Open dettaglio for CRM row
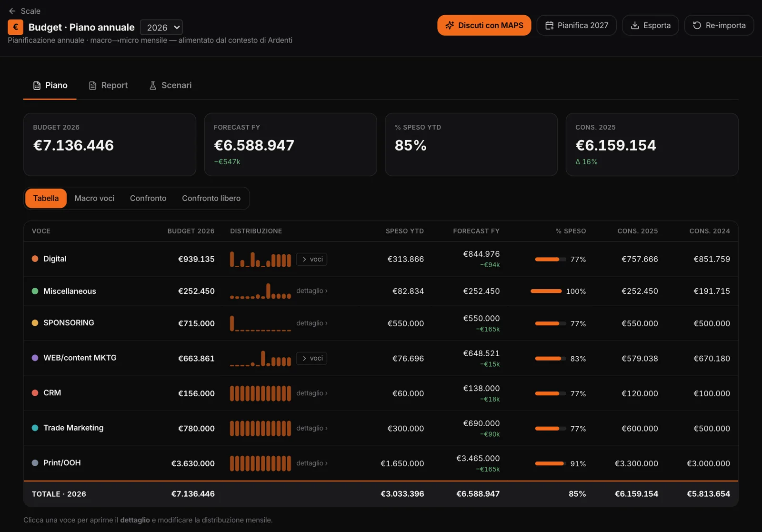This screenshot has width=762, height=532. (312, 393)
